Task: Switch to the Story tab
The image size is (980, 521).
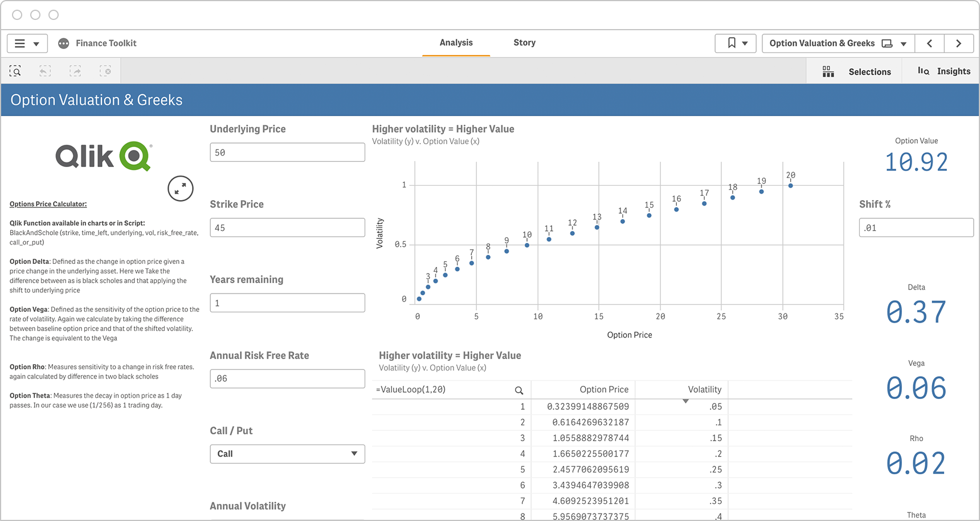Action: (x=524, y=43)
